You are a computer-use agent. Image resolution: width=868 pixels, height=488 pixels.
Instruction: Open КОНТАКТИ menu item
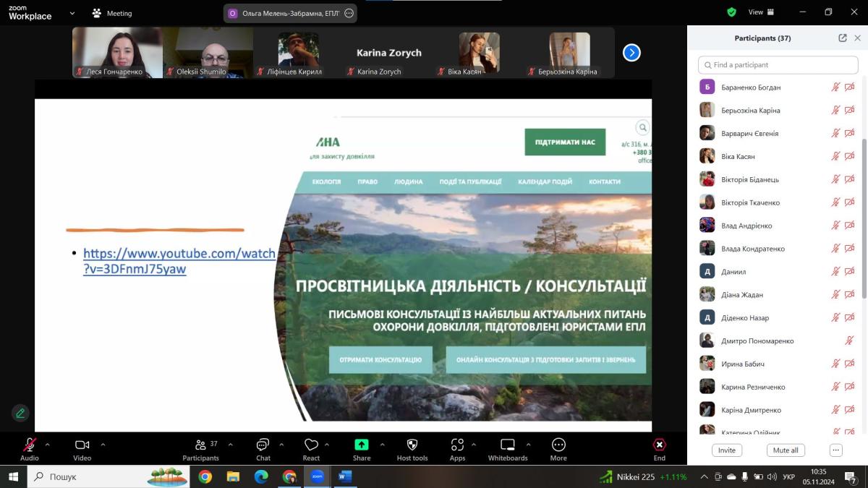click(605, 182)
